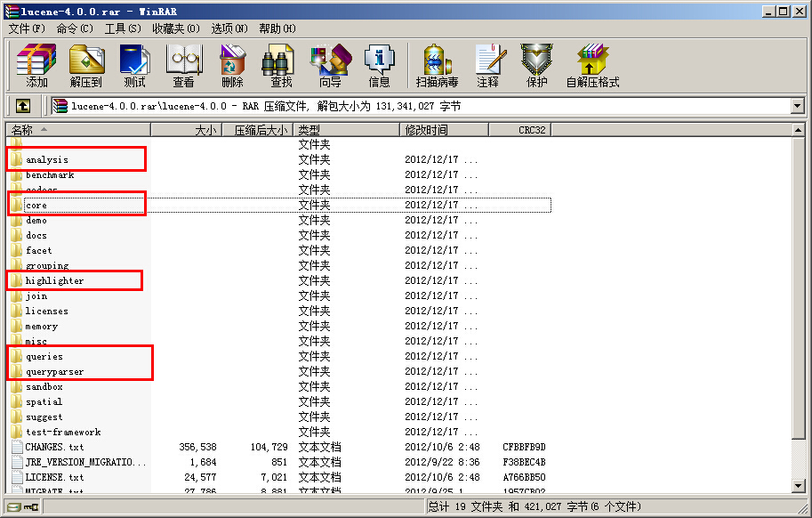Open the Options (选项) menu
812x518 pixels.
tap(229, 28)
